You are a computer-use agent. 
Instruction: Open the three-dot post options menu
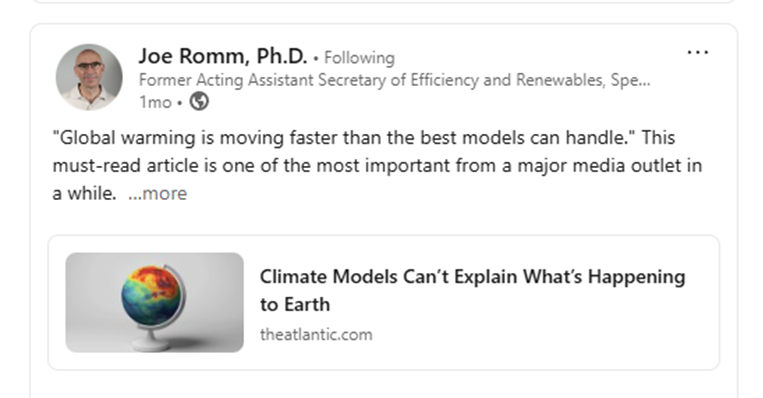click(697, 52)
